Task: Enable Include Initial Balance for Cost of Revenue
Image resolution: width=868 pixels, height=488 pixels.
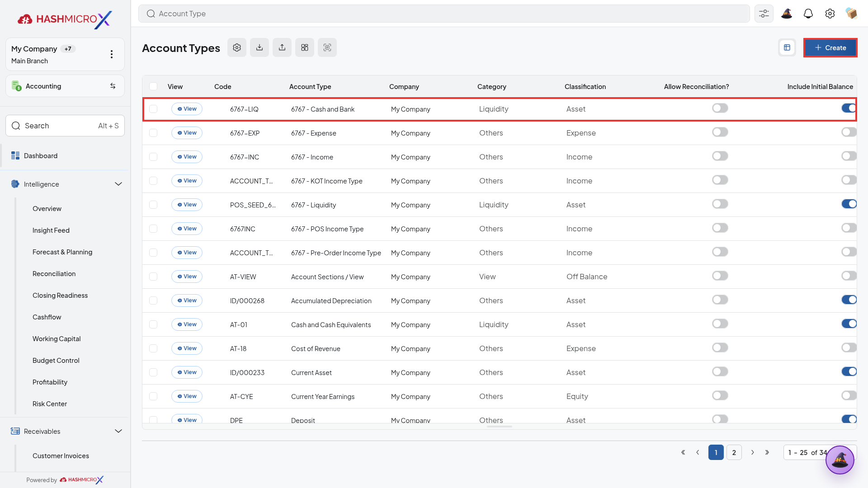Action: [x=849, y=348]
